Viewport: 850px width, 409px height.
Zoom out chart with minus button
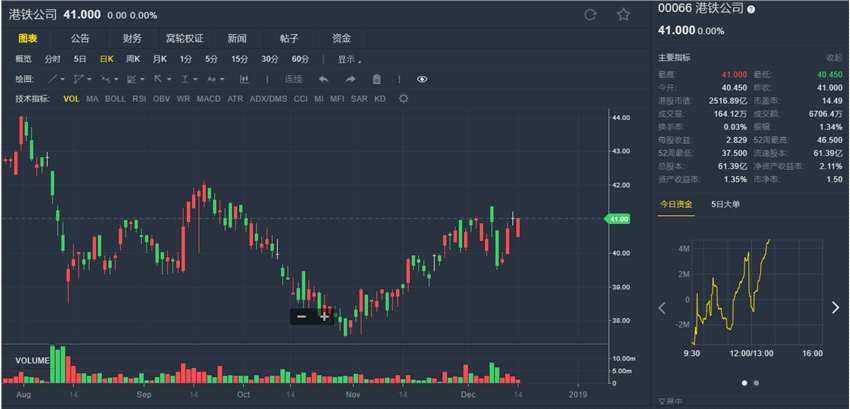(x=302, y=316)
